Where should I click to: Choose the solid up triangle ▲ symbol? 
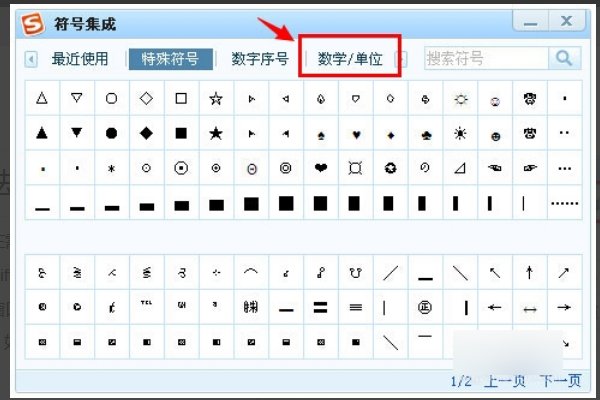pyautogui.click(x=42, y=133)
